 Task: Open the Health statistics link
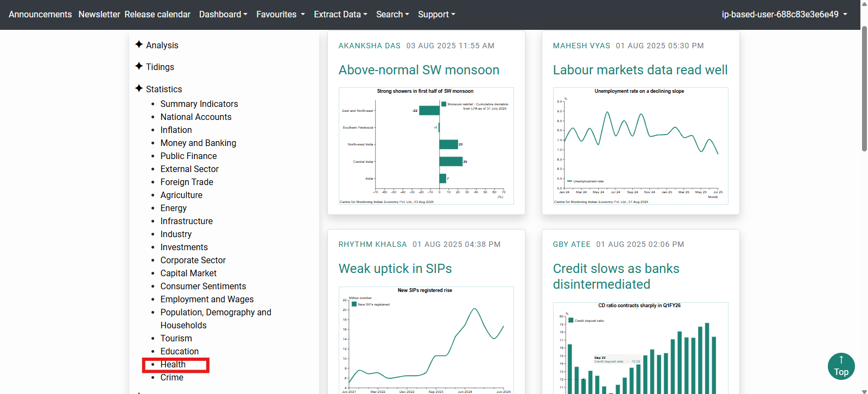coord(173,365)
